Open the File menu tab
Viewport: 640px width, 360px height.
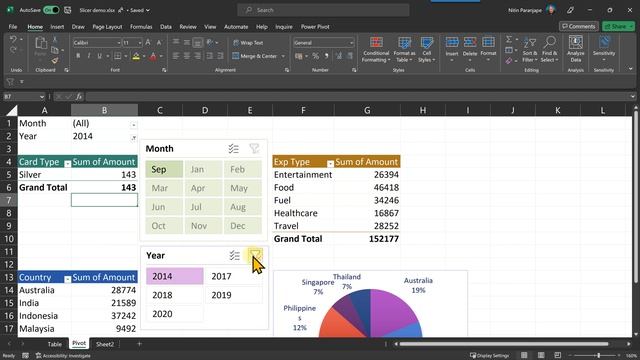13,27
